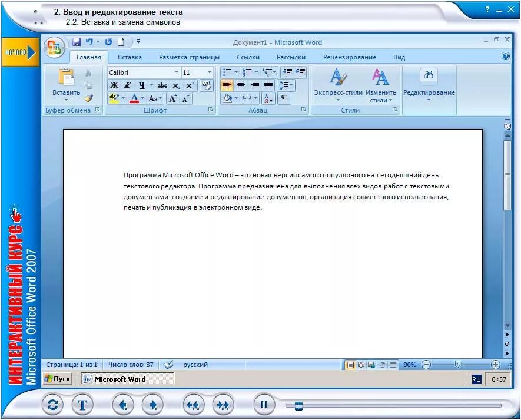Click the НАЧАЛО button

(x=20, y=52)
